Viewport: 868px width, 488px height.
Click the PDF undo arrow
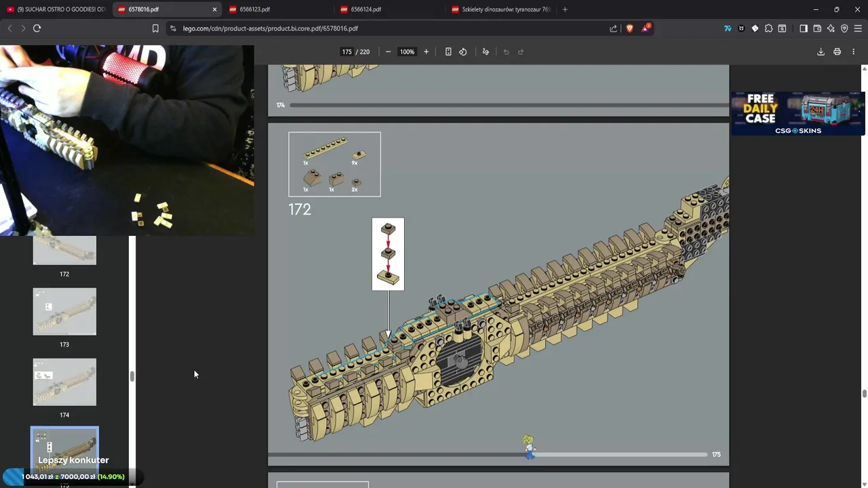point(506,52)
